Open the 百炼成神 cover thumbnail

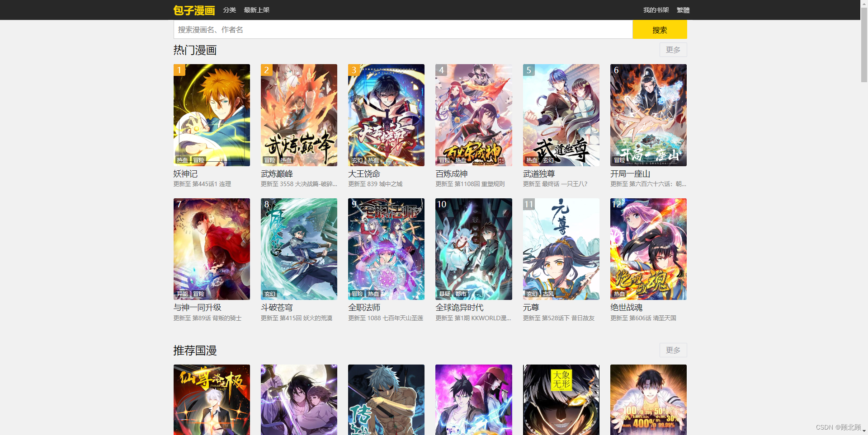(474, 115)
